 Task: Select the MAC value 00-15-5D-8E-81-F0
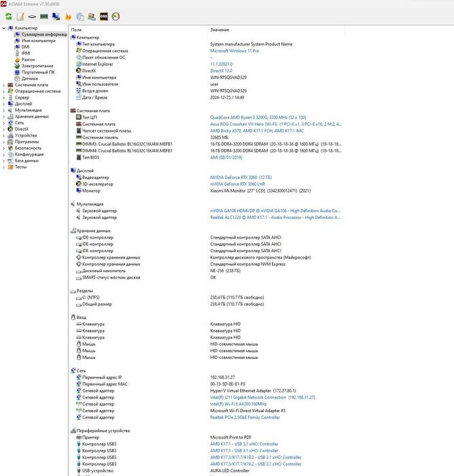[228, 384]
